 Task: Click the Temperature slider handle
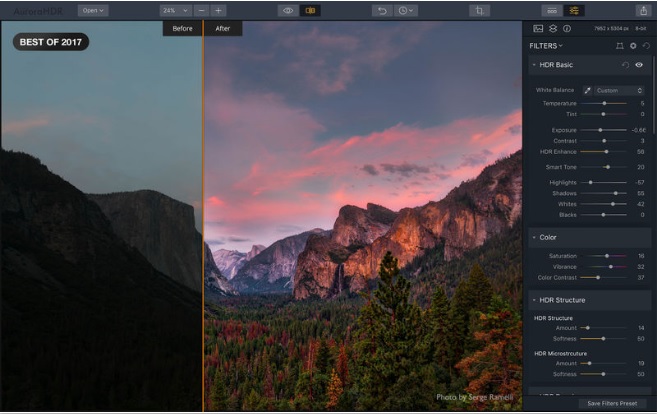point(604,103)
